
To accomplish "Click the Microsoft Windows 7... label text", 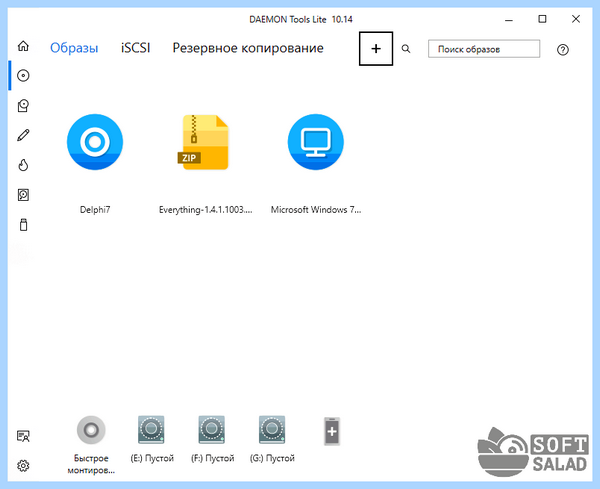I will click(316, 210).
